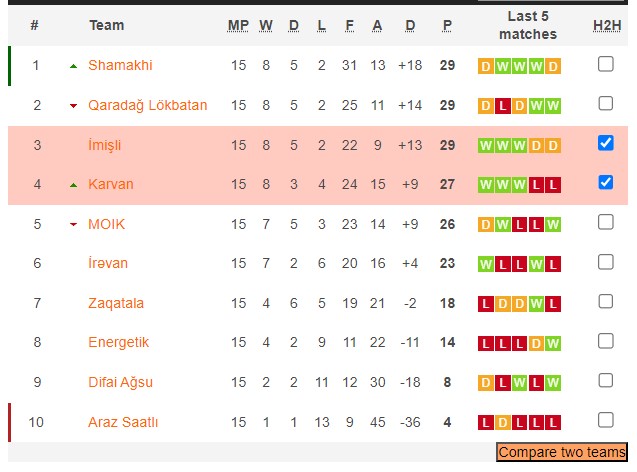Image resolution: width=637 pixels, height=472 pixels.
Task: Click Shamakhi's most recent match result badge
Action: [x=553, y=66]
